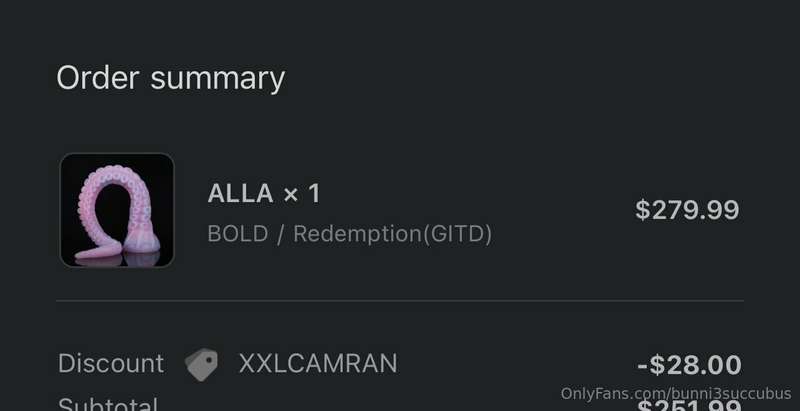This screenshot has width=800, height=411.
Task: Select the Discount label
Action: 111,364
